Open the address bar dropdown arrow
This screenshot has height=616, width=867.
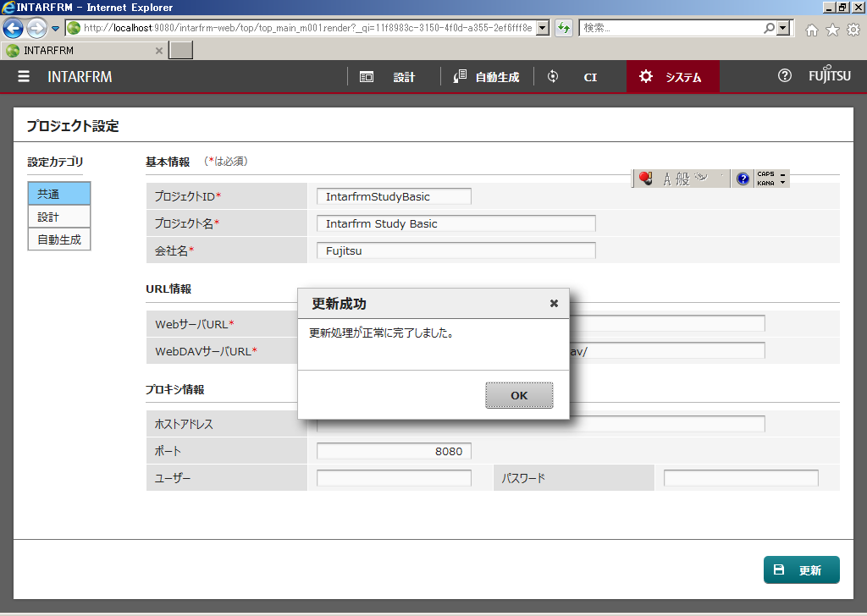tap(543, 28)
